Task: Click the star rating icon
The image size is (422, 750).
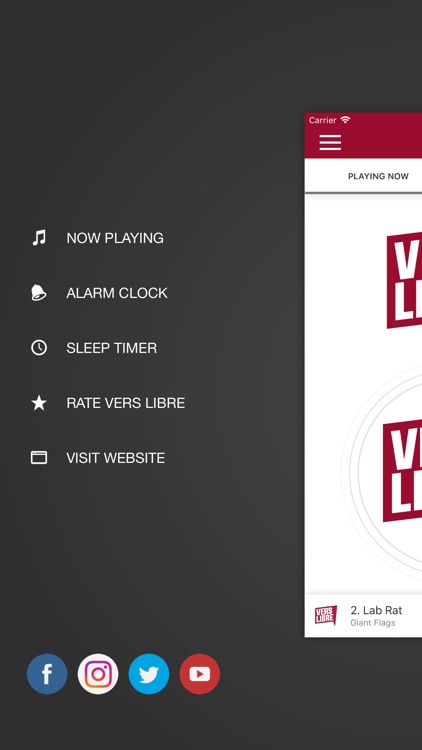Action: click(39, 403)
